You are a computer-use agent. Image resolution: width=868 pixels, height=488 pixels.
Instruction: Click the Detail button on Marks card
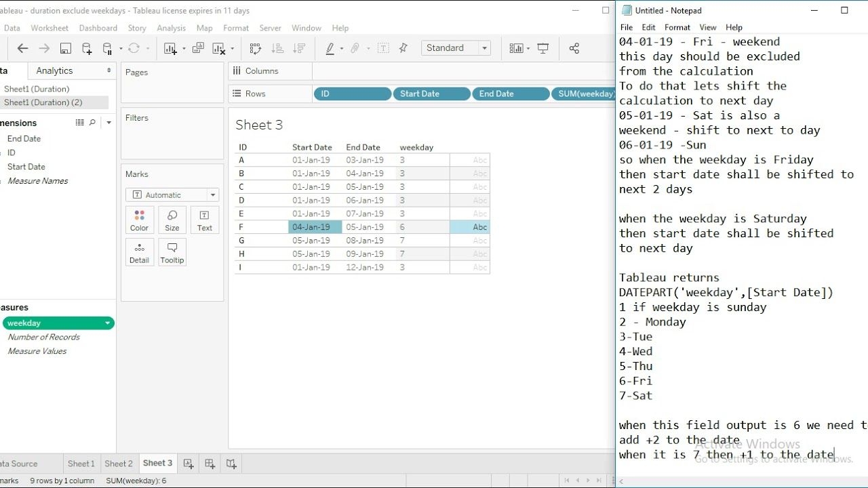point(140,253)
